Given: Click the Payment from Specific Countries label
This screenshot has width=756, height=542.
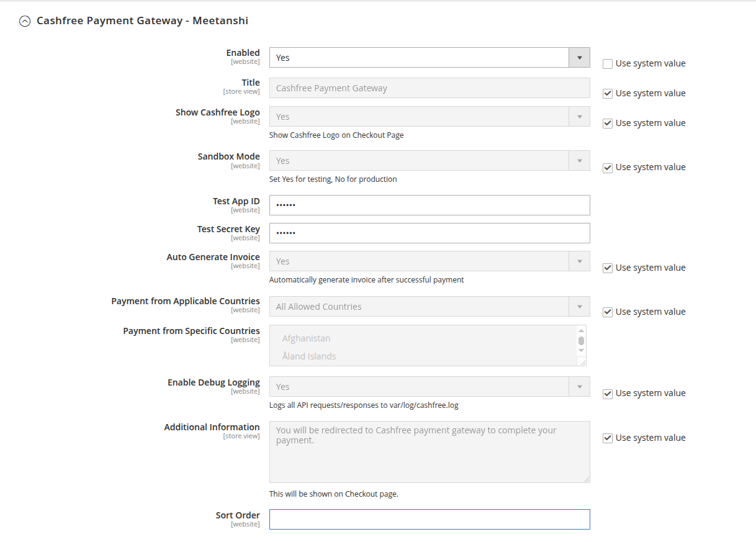Looking at the screenshot, I should [192, 331].
